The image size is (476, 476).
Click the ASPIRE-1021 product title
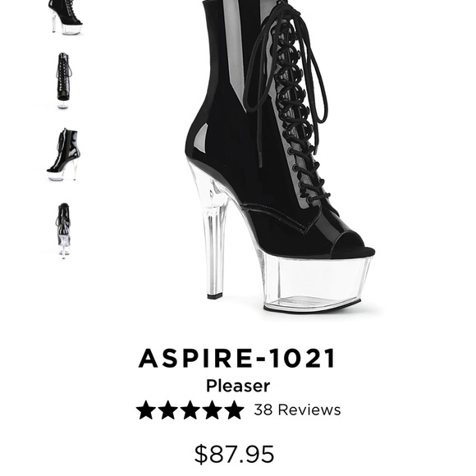click(237, 358)
